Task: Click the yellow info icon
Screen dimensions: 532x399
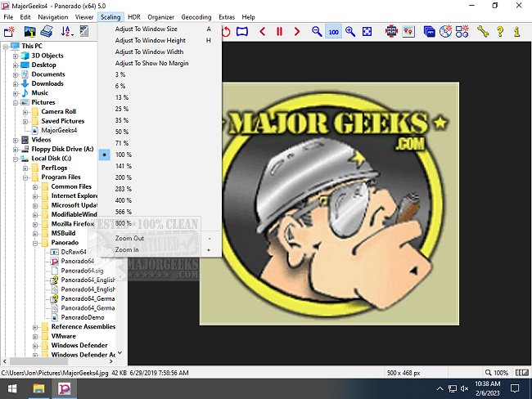Action: coord(516,32)
